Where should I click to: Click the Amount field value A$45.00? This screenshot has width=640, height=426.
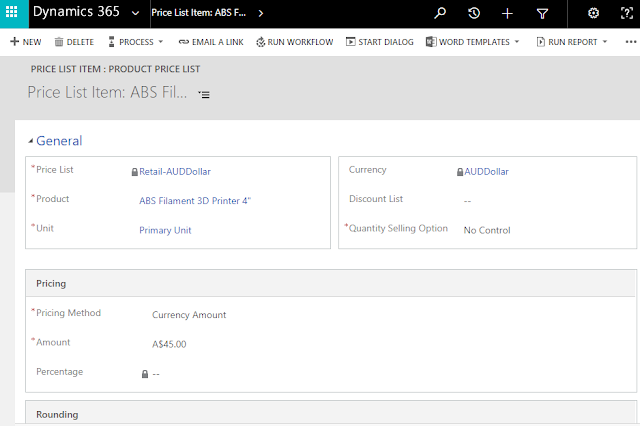(169, 344)
